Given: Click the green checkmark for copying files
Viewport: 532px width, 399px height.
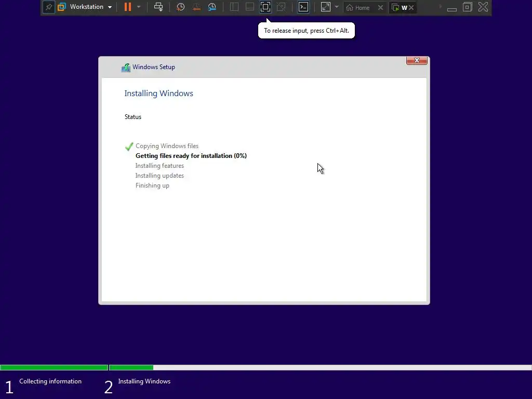Looking at the screenshot, I should click(x=129, y=146).
